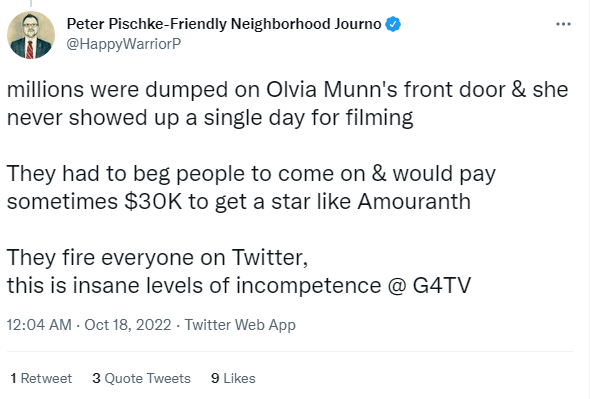Open Peter Pischke's profile picture
The width and height of the screenshot is (590, 399).
pos(31,35)
